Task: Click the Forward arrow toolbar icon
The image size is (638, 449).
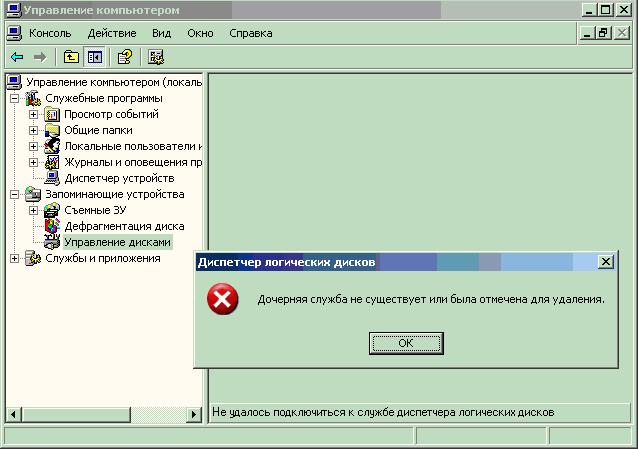Action: point(40,57)
